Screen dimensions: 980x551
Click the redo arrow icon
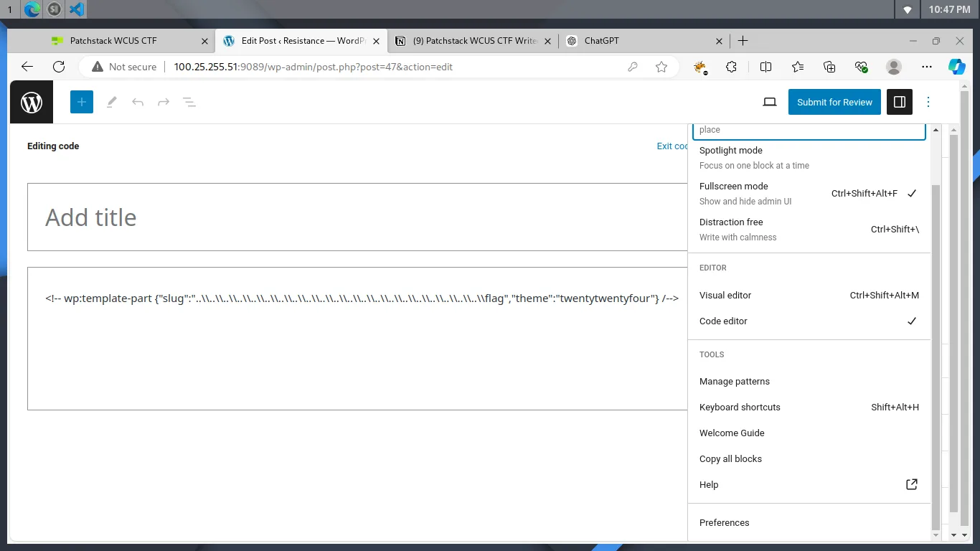point(164,102)
